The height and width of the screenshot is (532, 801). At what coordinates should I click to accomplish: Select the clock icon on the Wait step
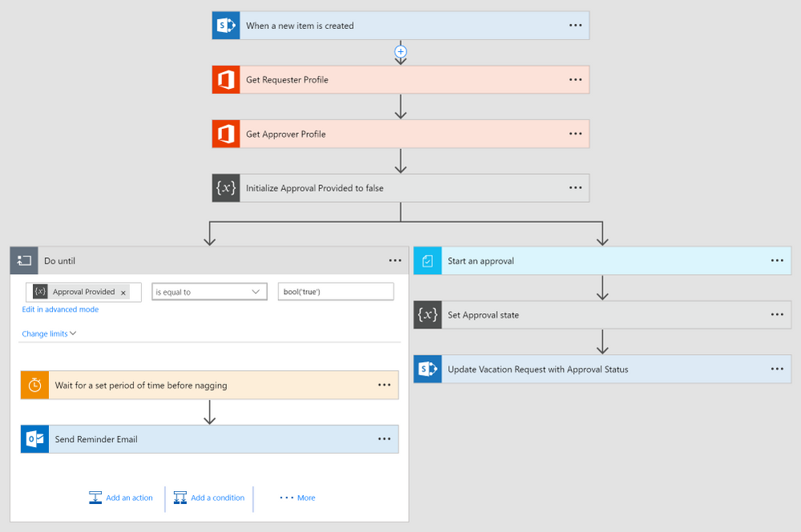[x=33, y=385]
